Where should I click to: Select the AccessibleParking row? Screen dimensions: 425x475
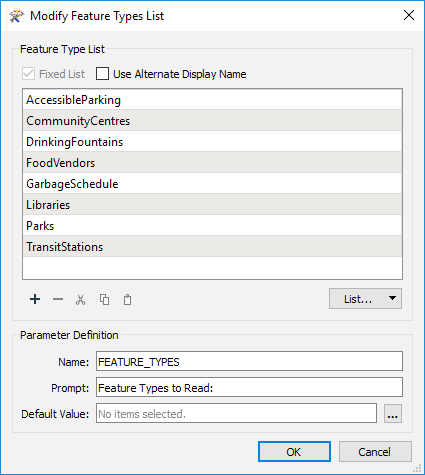click(212, 100)
